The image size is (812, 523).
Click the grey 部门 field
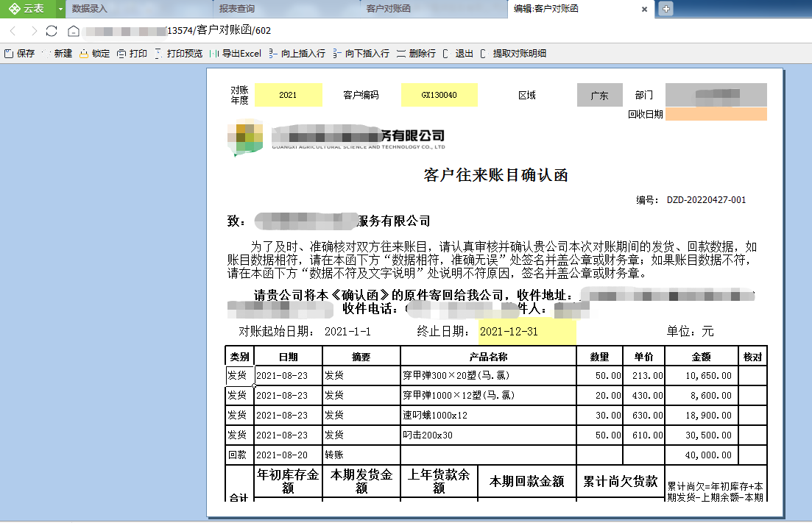click(x=716, y=95)
